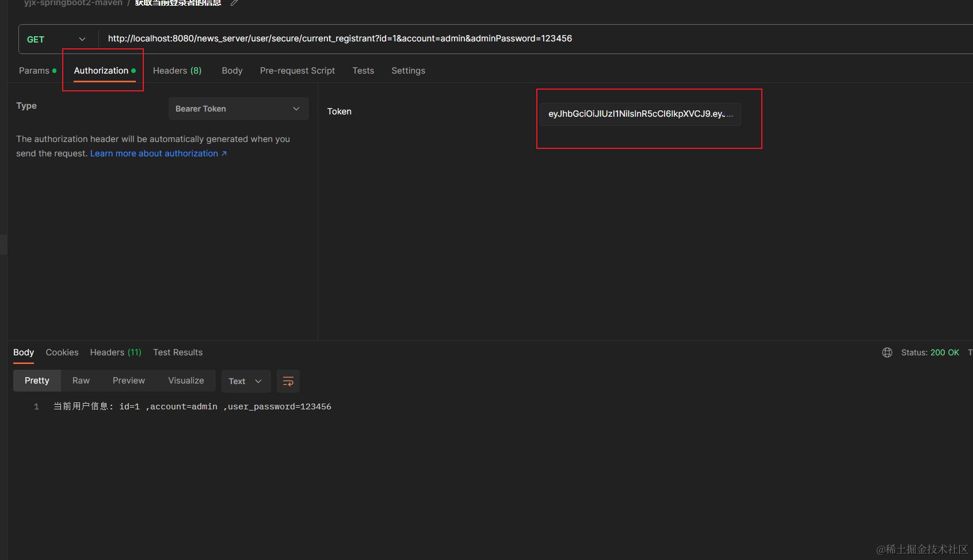View the response Cookies tab
Image resolution: width=973 pixels, height=560 pixels.
tap(62, 352)
